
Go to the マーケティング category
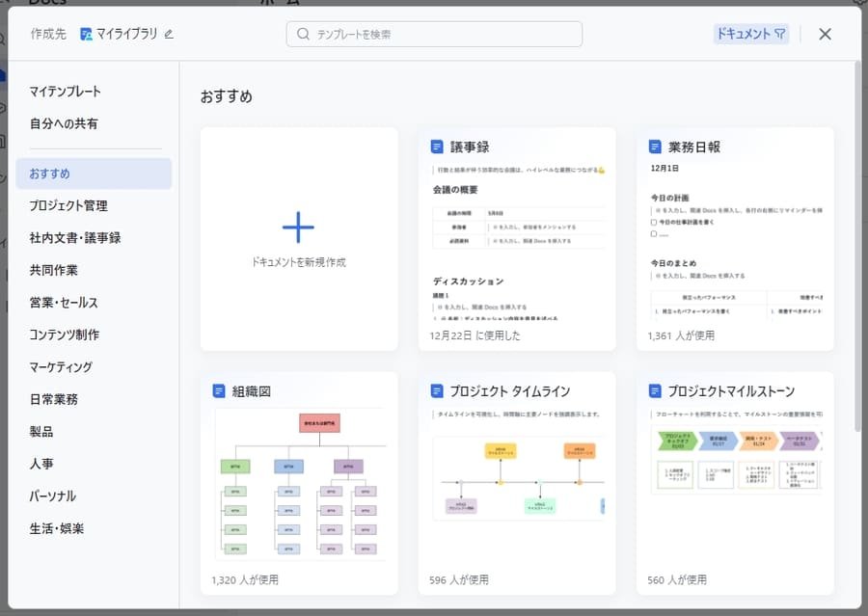pos(61,367)
